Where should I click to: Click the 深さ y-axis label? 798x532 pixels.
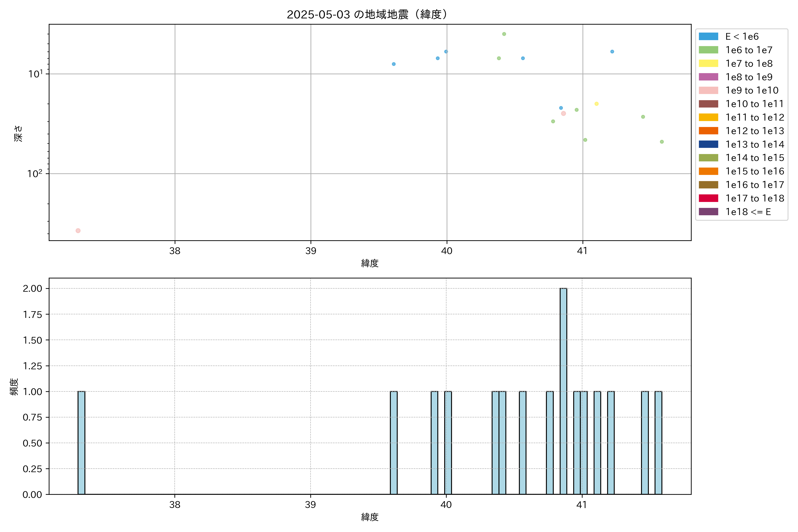click(18, 133)
